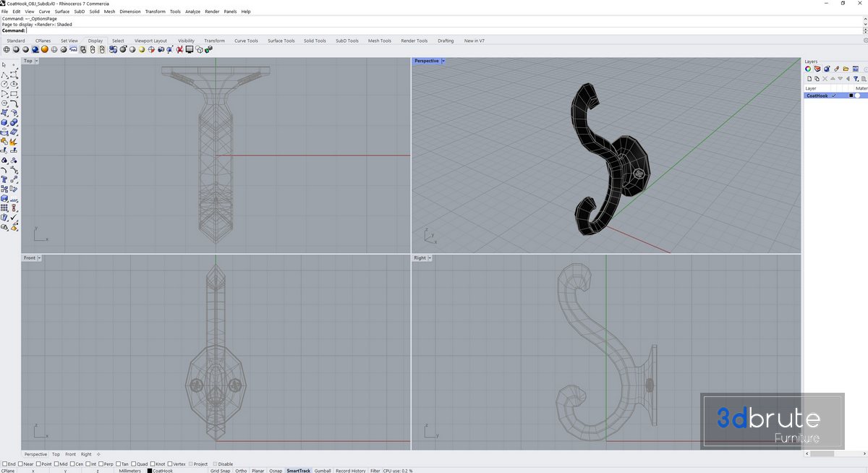Click the New Layer page icon
Viewport: 868px width, 473px height.
(x=809, y=78)
